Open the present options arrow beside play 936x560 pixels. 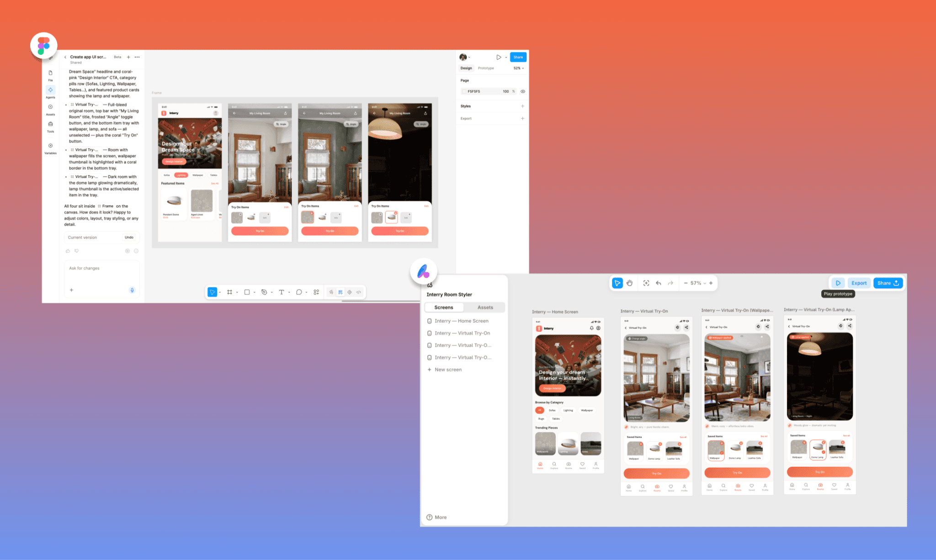click(506, 58)
